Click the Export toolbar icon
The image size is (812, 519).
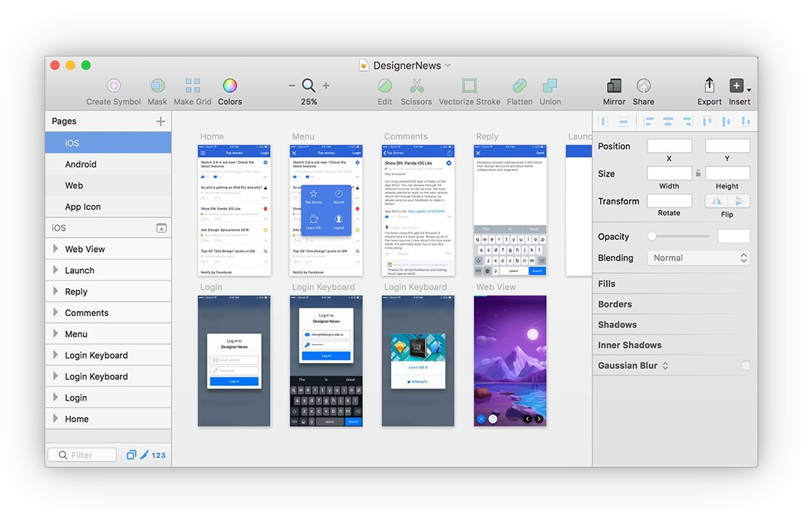click(x=709, y=85)
